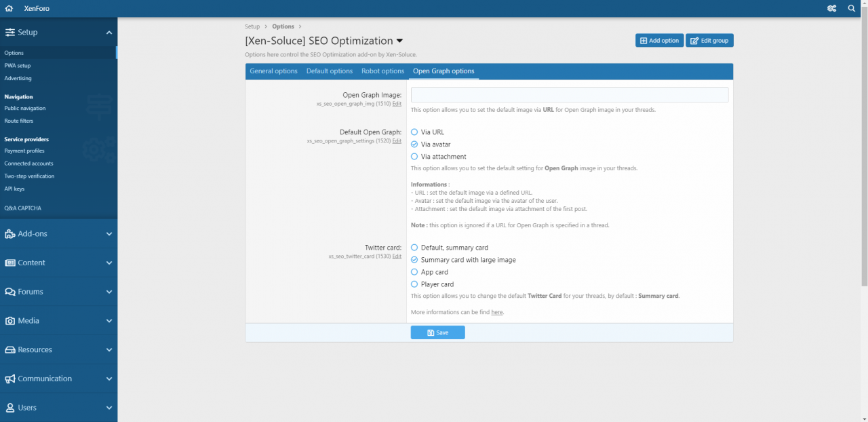This screenshot has width=868, height=422.
Task: Click the Communication megaphone icon
Action: (10, 379)
